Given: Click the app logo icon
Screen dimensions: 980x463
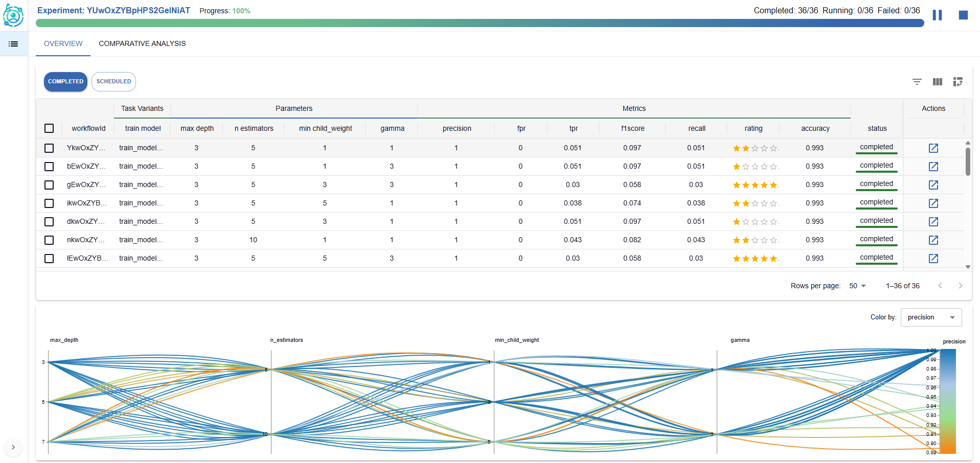Looking at the screenshot, I should click(x=13, y=15).
